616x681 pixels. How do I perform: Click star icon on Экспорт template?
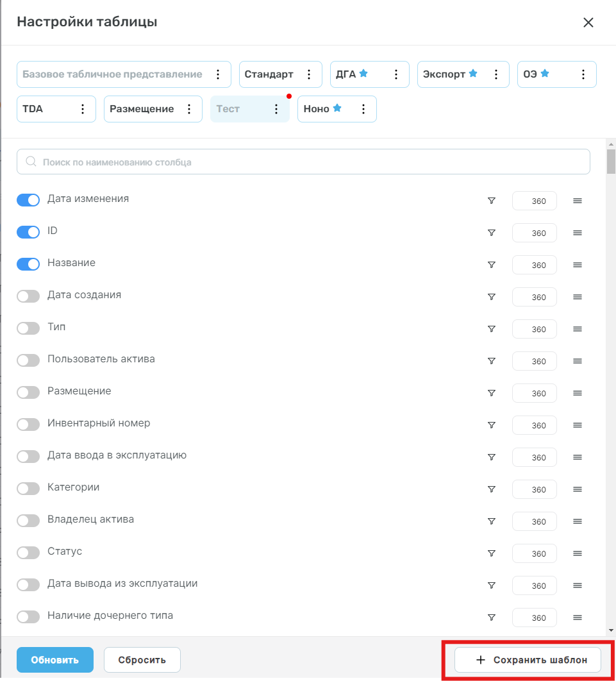(473, 73)
